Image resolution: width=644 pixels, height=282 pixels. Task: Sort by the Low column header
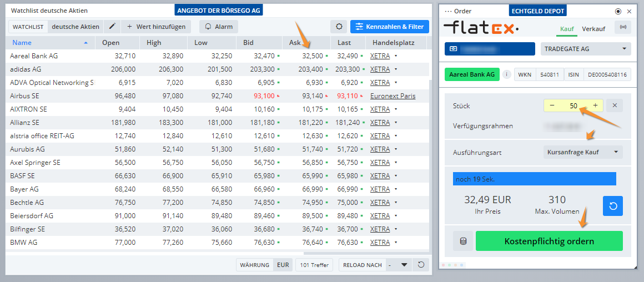click(212, 43)
